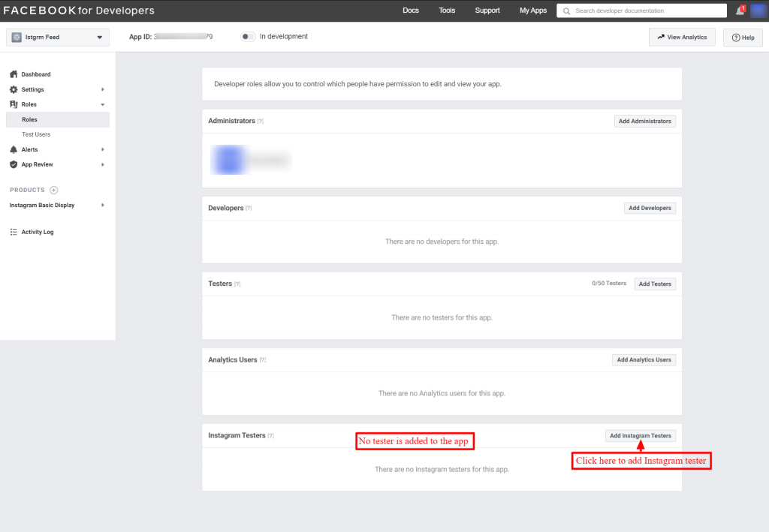Open Activity Log in sidebar
Image resolution: width=769 pixels, height=532 pixels.
[38, 232]
